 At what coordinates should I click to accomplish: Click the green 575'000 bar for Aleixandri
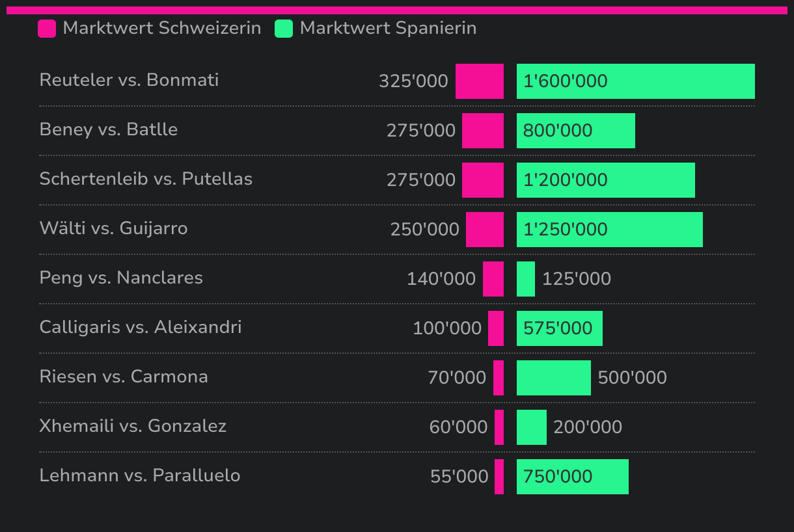(x=559, y=328)
